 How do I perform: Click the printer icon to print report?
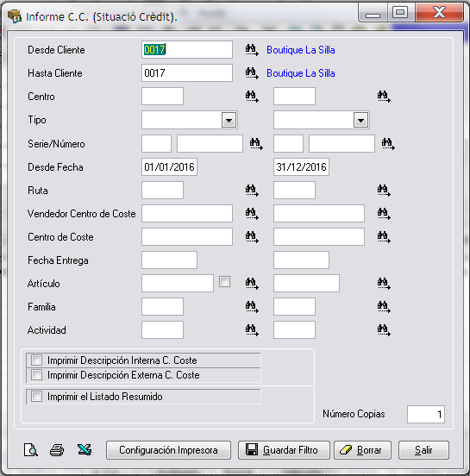pos(57,450)
